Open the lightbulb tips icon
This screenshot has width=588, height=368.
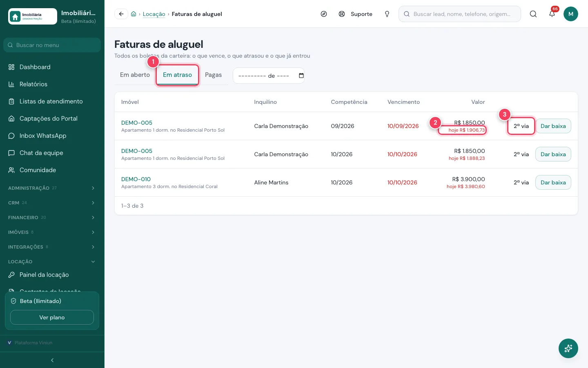coord(387,14)
